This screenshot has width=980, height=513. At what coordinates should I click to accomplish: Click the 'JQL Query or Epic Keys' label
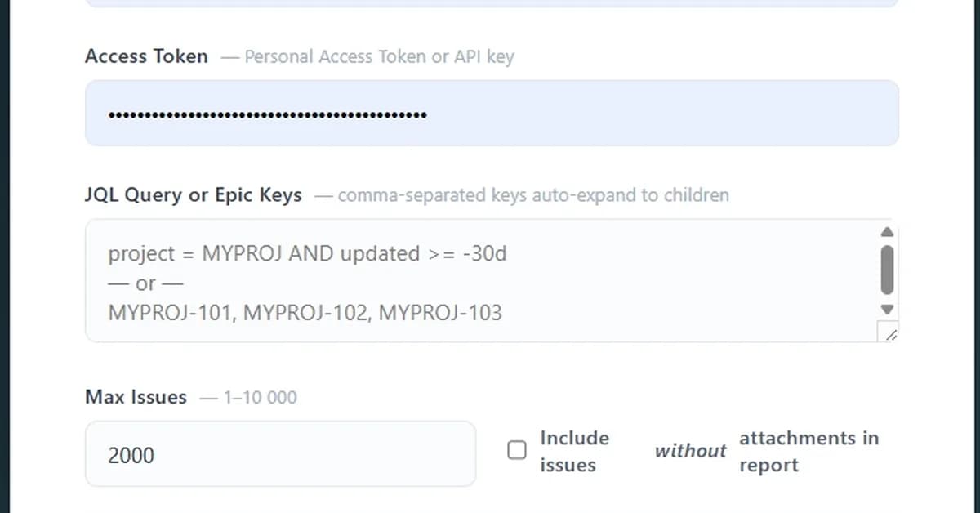(193, 194)
